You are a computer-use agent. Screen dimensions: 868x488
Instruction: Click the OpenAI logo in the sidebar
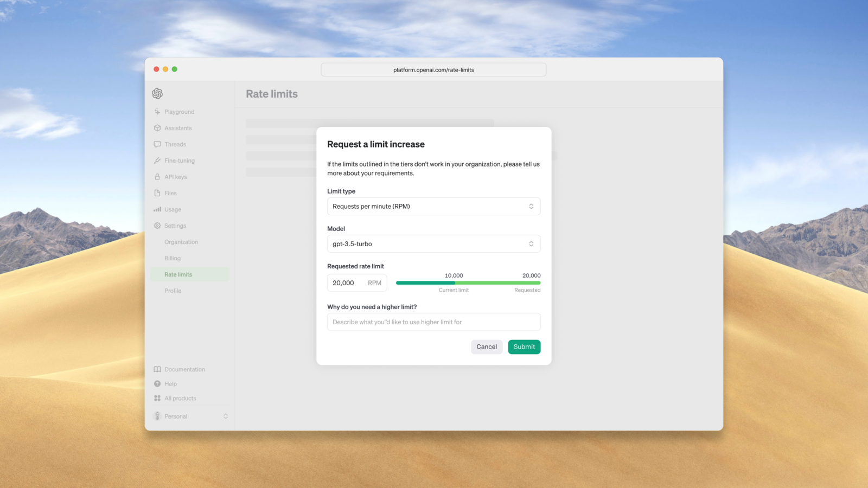(x=157, y=93)
